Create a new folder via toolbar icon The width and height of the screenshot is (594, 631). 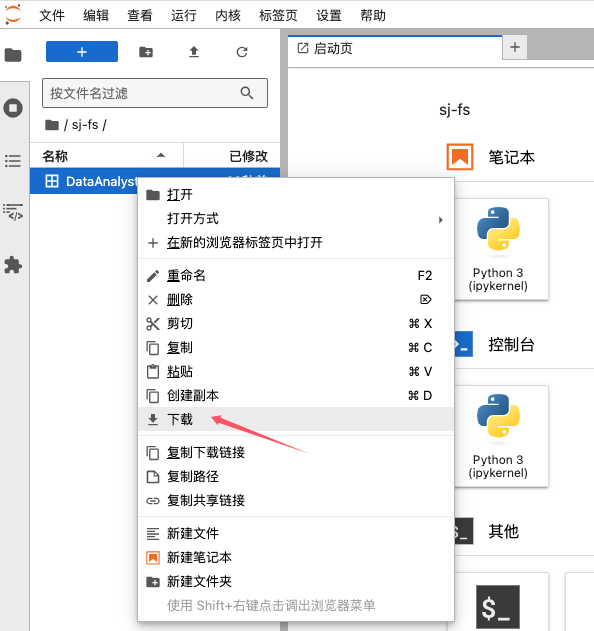click(x=146, y=52)
